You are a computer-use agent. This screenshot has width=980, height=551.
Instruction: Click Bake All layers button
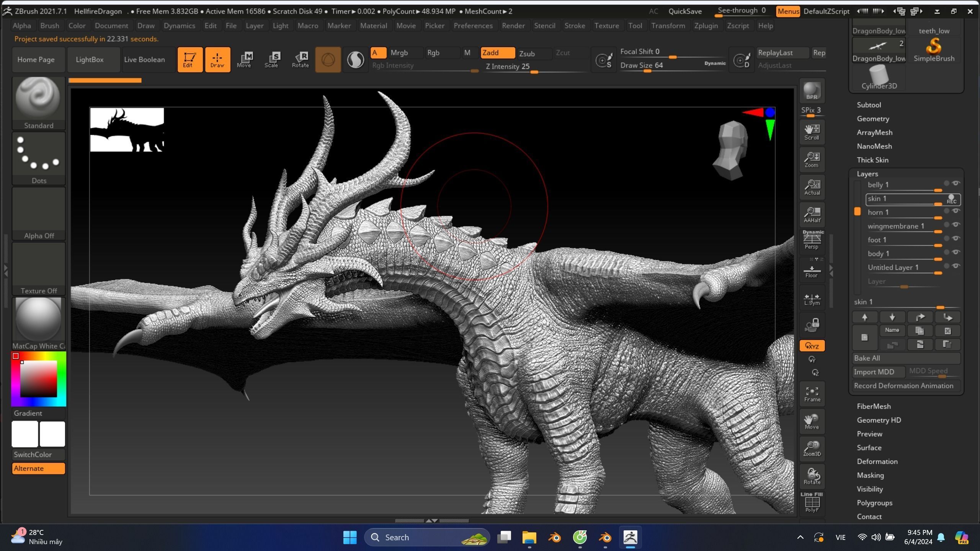(x=906, y=358)
